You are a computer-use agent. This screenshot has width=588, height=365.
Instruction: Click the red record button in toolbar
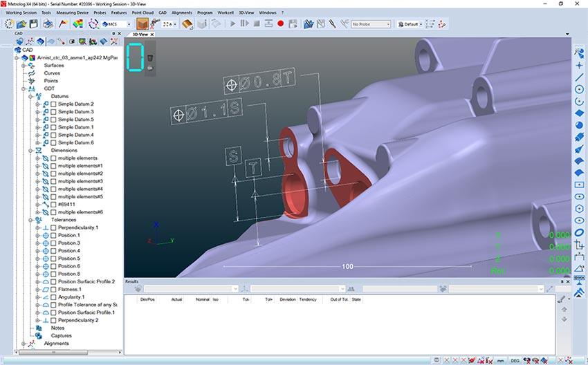(281, 24)
